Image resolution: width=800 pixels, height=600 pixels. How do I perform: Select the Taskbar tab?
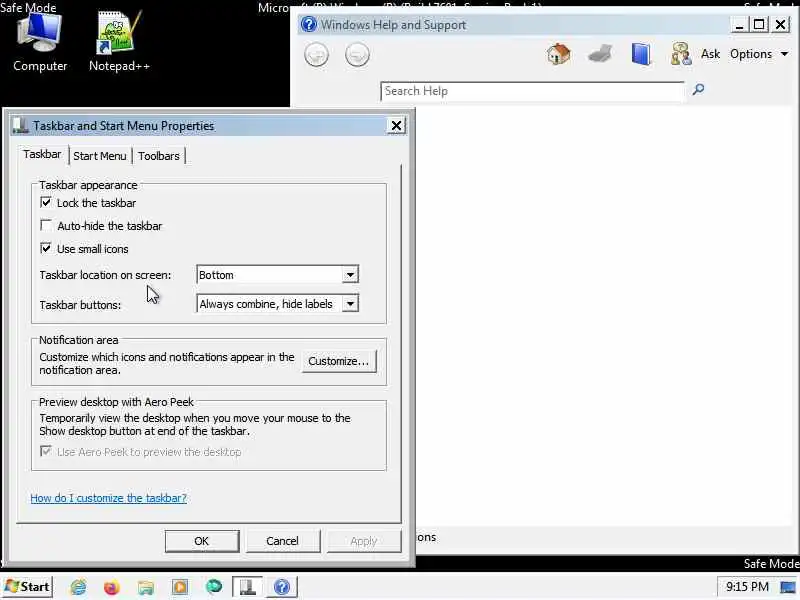click(x=42, y=154)
